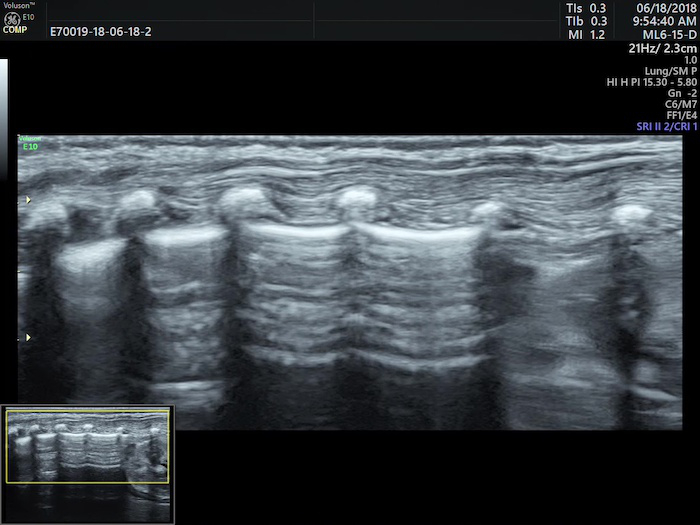
Task: Click the probe name ML6-15-D
Action: (x=670, y=35)
